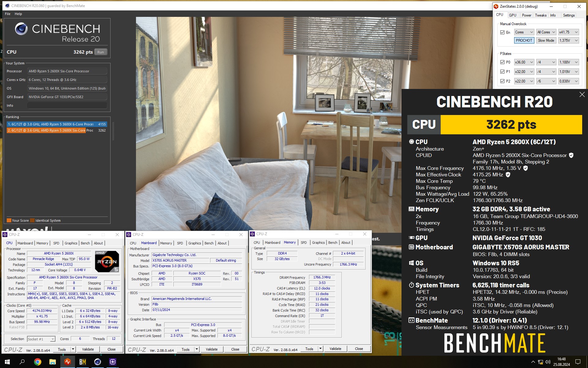Image resolution: width=588 pixels, height=368 pixels.
Task: Click the taskbar clock showing 16:48
Action: tap(561, 362)
